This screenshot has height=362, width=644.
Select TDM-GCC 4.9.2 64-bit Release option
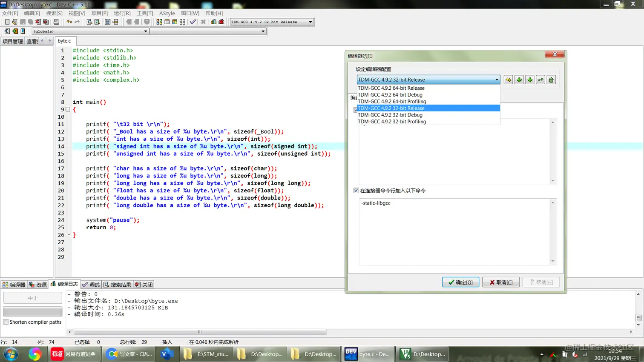coord(428,88)
